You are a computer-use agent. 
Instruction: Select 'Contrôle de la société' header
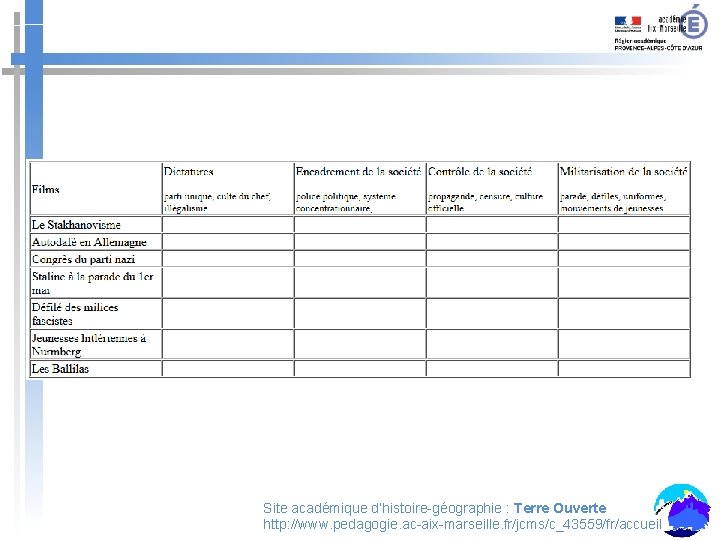click(x=480, y=172)
